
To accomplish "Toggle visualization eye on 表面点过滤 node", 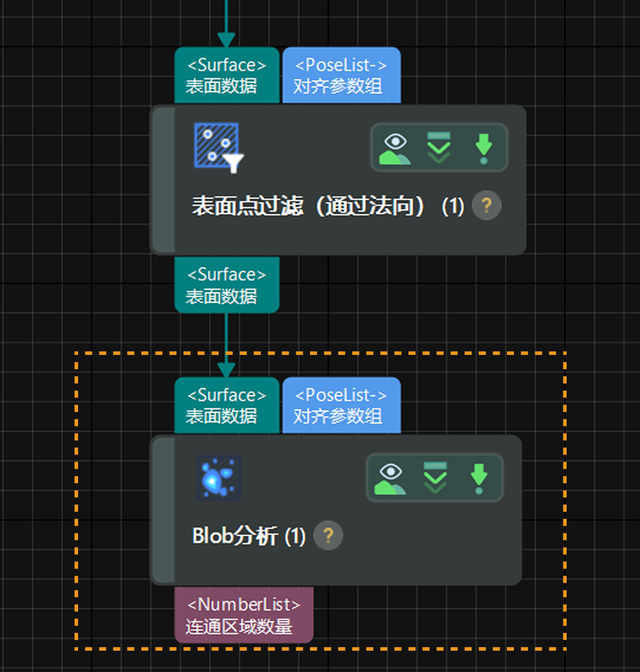I will tap(395, 148).
